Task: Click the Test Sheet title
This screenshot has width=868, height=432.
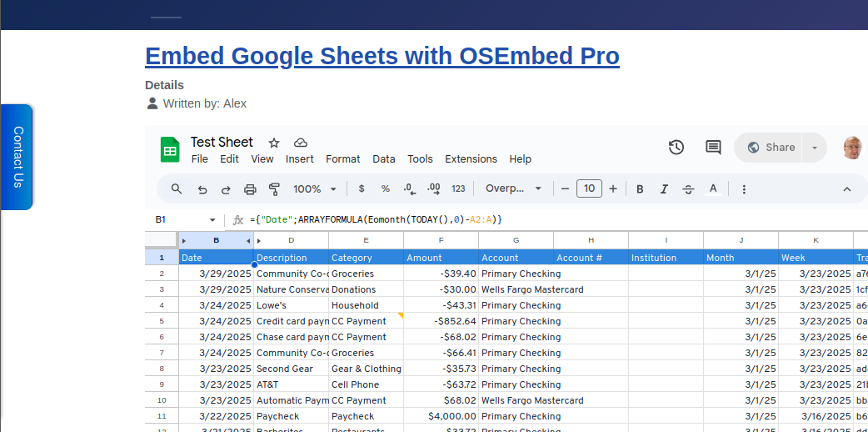Action: 222,142
